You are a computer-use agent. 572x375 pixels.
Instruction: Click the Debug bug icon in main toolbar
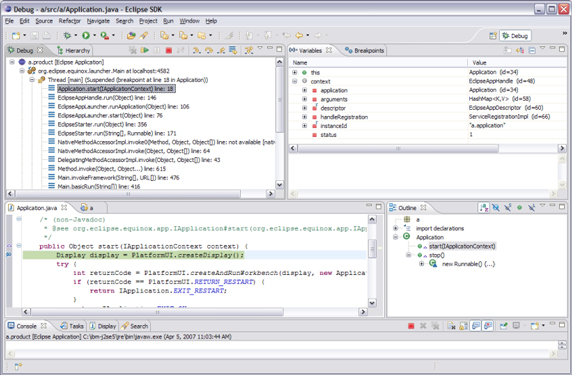pos(67,35)
